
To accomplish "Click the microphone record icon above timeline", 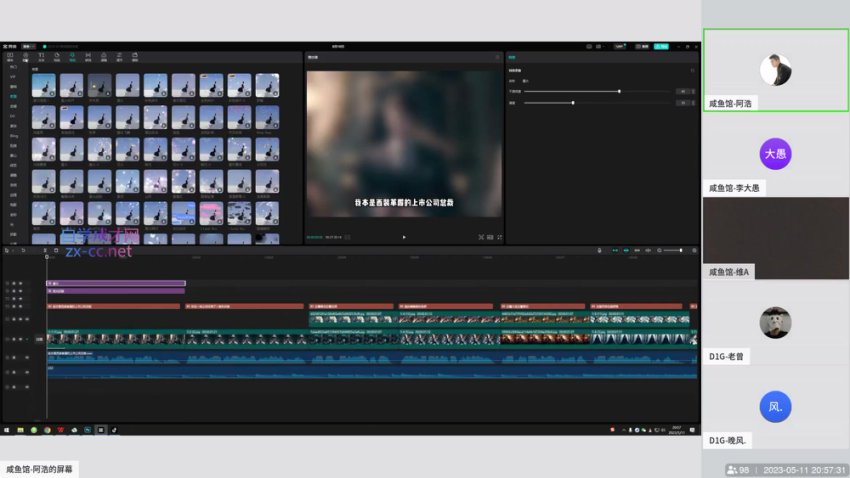I will pos(599,250).
